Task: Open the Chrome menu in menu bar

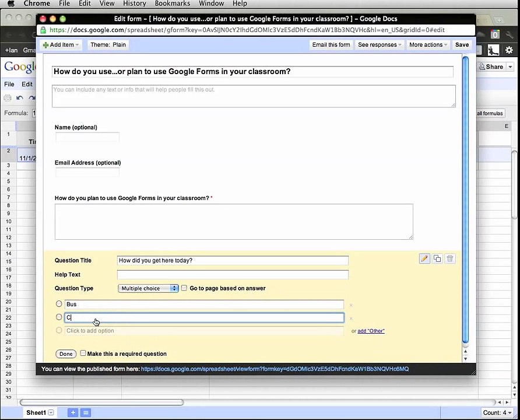Action: pos(37,3)
